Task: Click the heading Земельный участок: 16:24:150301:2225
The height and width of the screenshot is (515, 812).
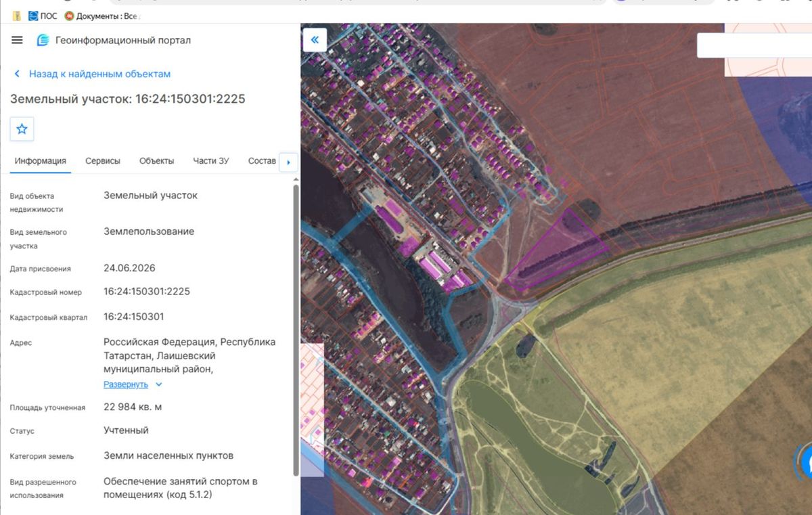Action: pos(128,99)
